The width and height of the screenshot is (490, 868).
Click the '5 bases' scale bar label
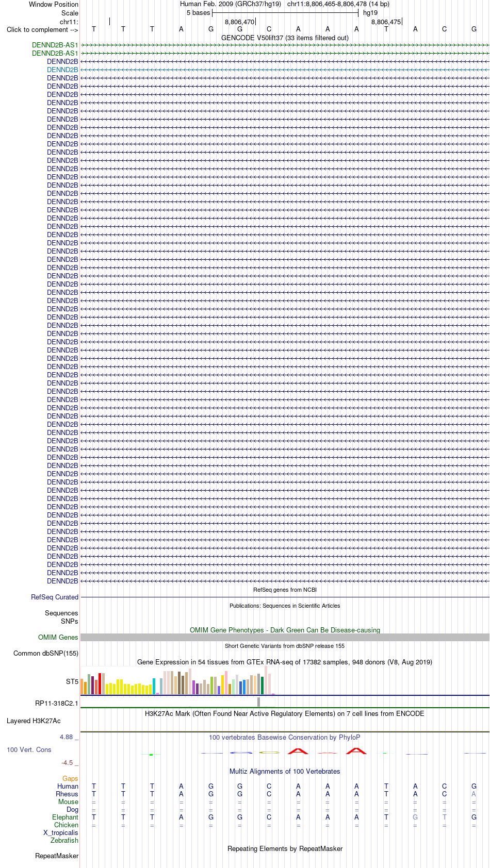(x=198, y=13)
